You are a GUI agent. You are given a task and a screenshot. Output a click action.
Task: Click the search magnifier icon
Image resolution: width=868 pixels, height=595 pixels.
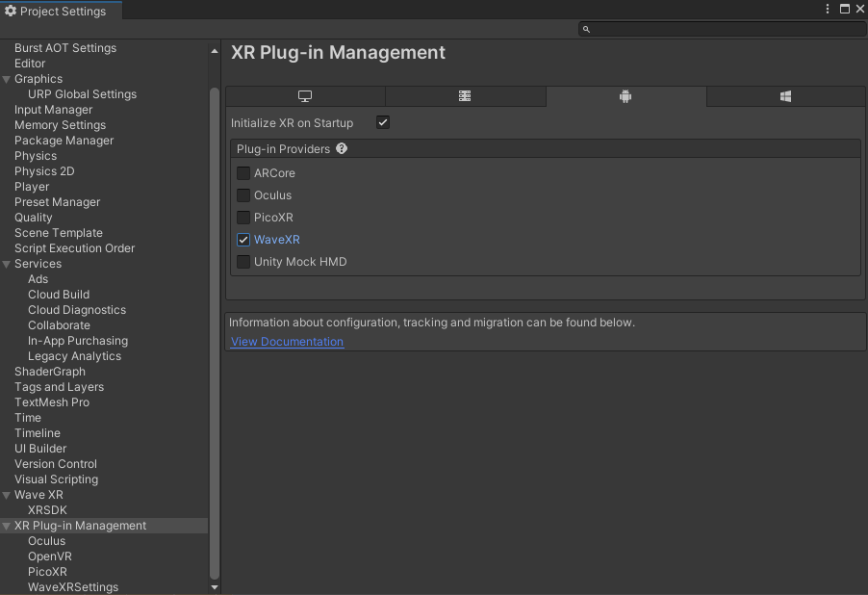pyautogui.click(x=586, y=30)
